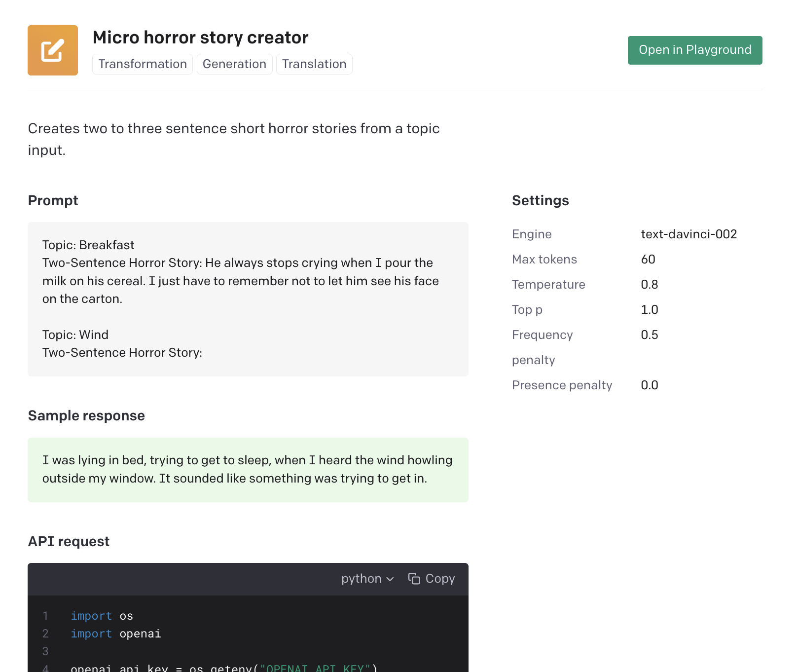Click the Presence penalty label
The width and height of the screenshot is (797, 672).
point(562,385)
